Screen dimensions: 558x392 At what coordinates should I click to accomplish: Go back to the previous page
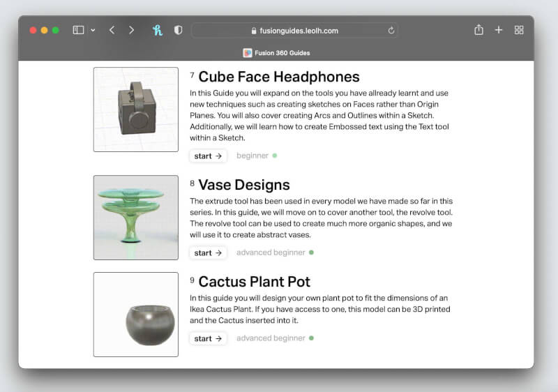(112, 30)
